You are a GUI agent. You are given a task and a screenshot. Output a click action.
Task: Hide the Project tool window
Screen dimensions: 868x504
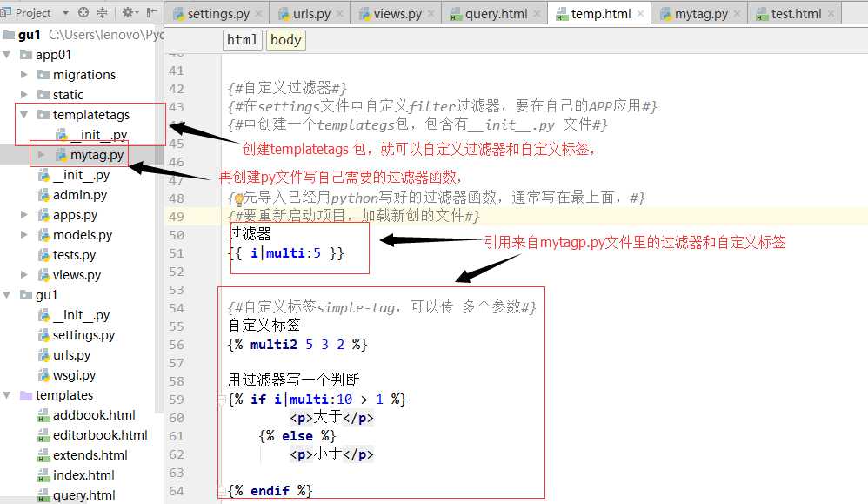[x=151, y=12]
